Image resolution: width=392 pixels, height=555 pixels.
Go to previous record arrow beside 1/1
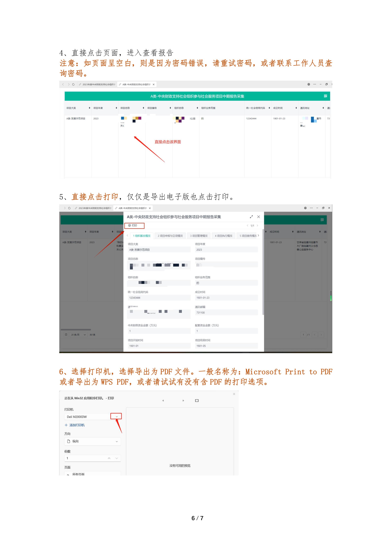pyautogui.click(x=247, y=226)
